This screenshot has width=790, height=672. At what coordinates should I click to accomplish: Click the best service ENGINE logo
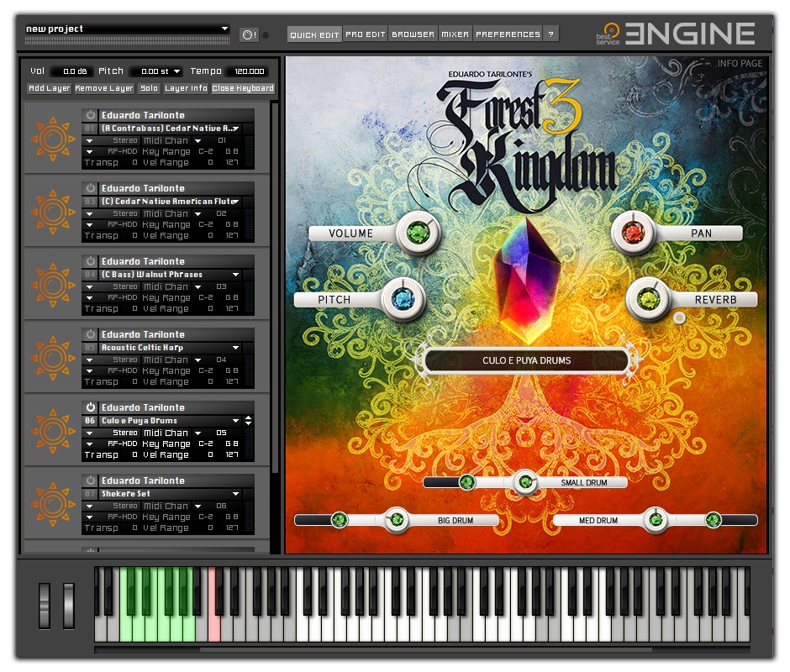tap(675, 34)
